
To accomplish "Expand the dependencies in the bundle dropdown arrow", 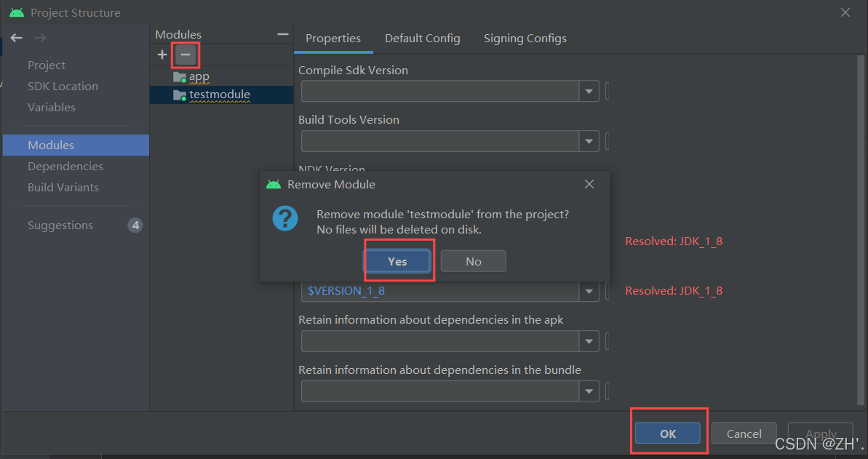I will pos(589,391).
